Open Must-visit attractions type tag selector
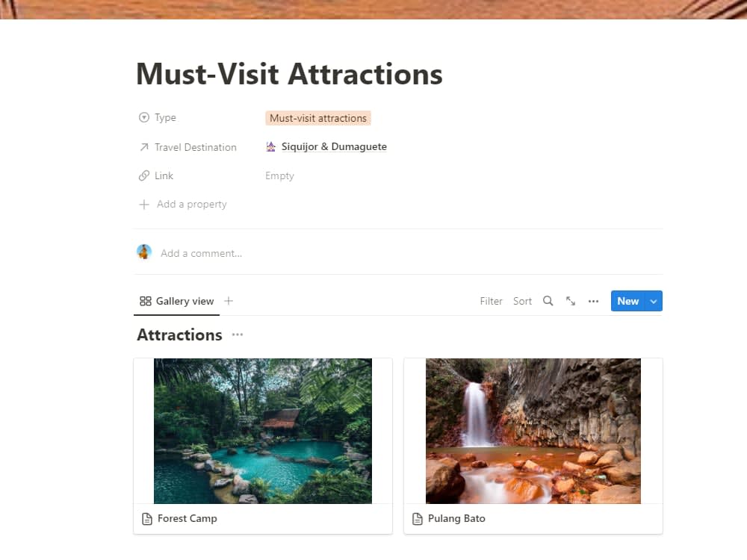This screenshot has width=747, height=560. point(318,118)
